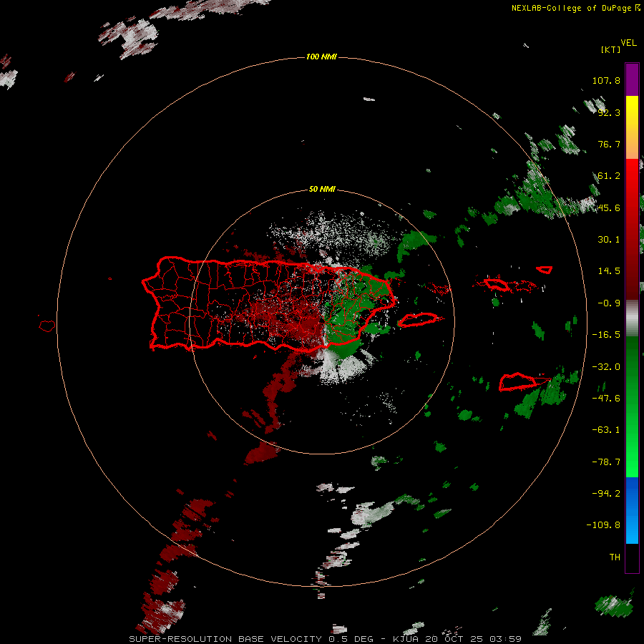Image resolution: width=644 pixels, height=644 pixels.
Task: Click the KJUA 20 OCT 25 03:59 timestamp
Action: [x=457, y=639]
